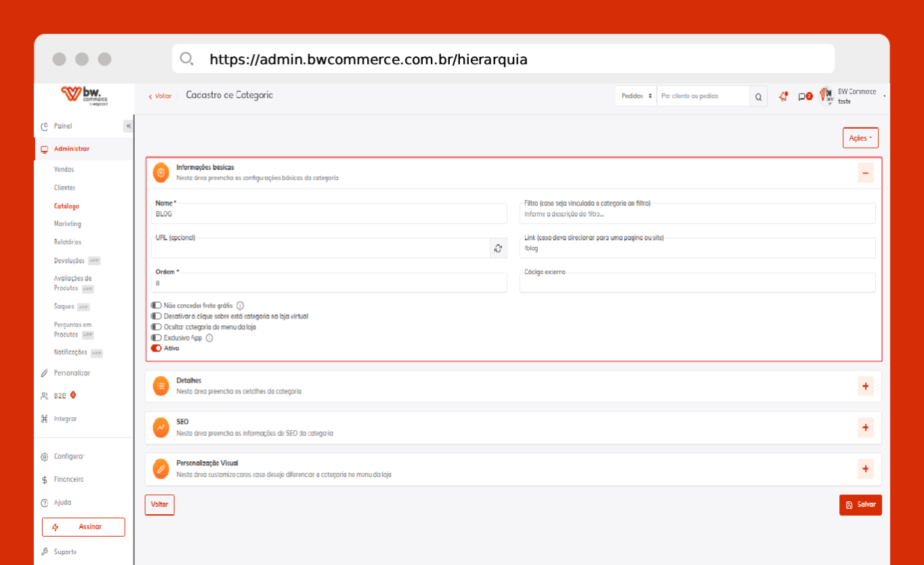The image size is (924, 565).
Task: Open Vendas in the sidebar
Action: tap(64, 169)
